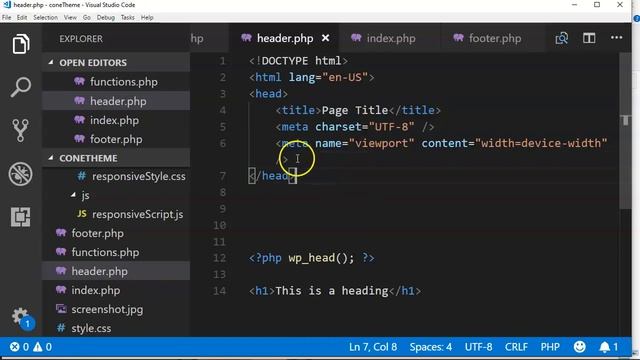Image resolution: width=640 pixels, height=360 pixels.
Task: Open notifications bell in status bar
Action: tap(608, 347)
